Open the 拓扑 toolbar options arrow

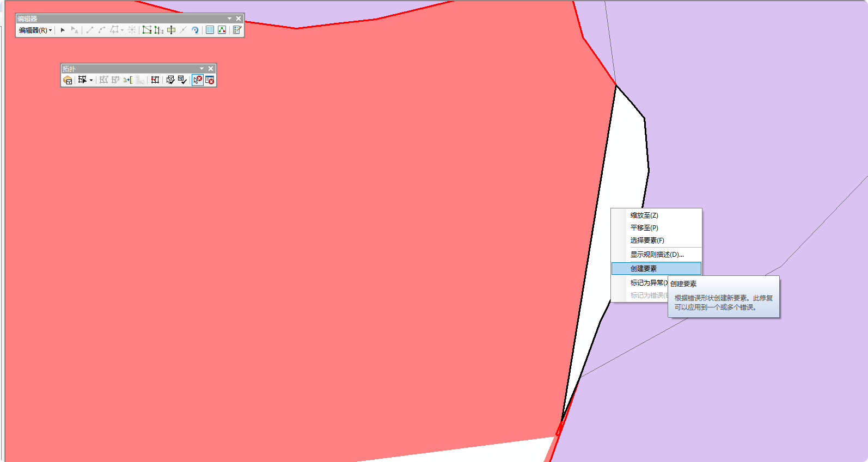[x=201, y=69]
